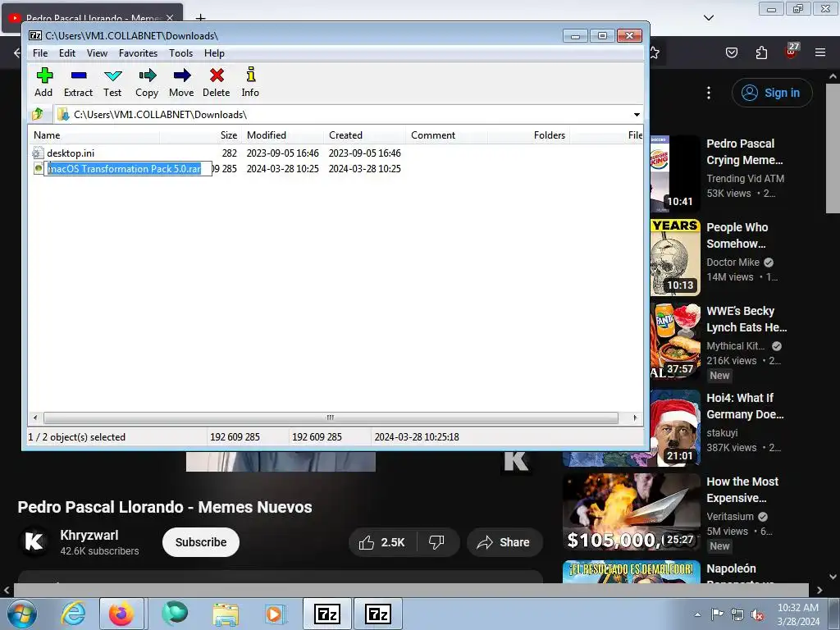Open the Khryzwarl channel name link
The height and width of the screenshot is (630, 840).
[x=89, y=535]
